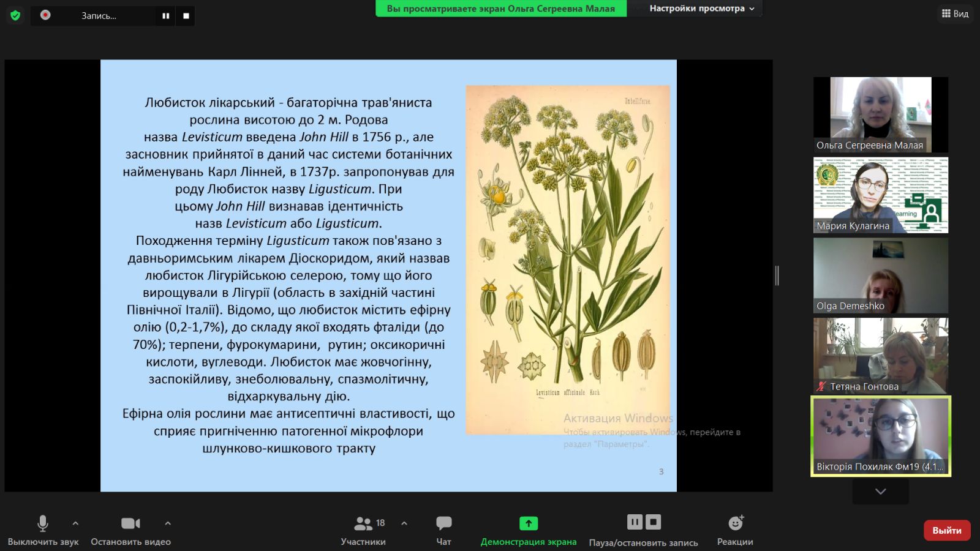Image resolution: width=980 pixels, height=551 pixels.
Task: Click the red recording indicator icon
Action: [45, 15]
